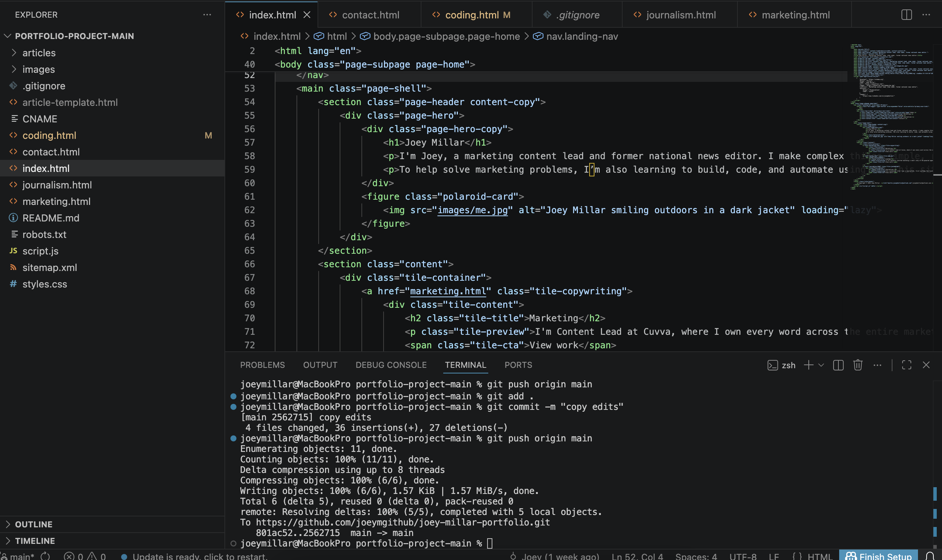942x560 pixels.
Task: Select index.html in the Explorer
Action: (x=113, y=168)
